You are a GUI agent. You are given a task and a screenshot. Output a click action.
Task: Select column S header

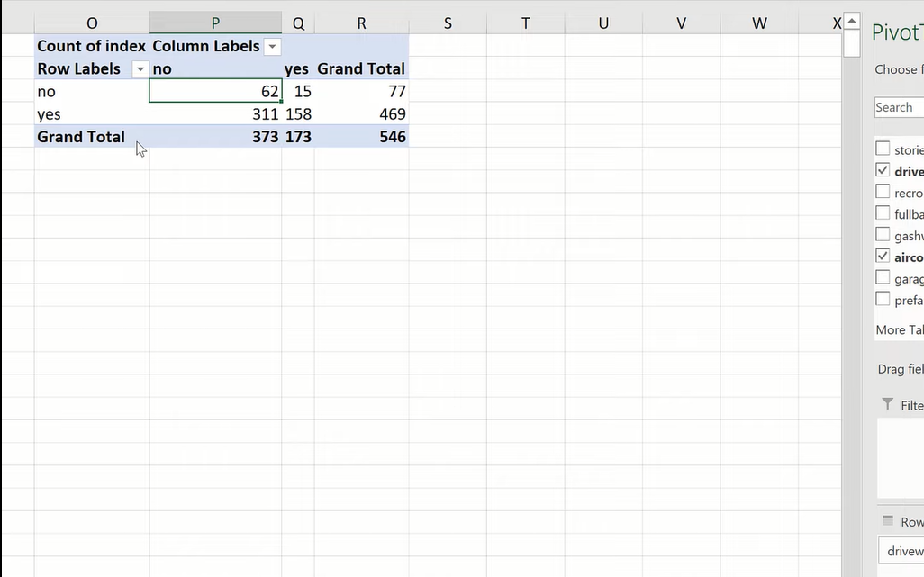[x=448, y=23]
